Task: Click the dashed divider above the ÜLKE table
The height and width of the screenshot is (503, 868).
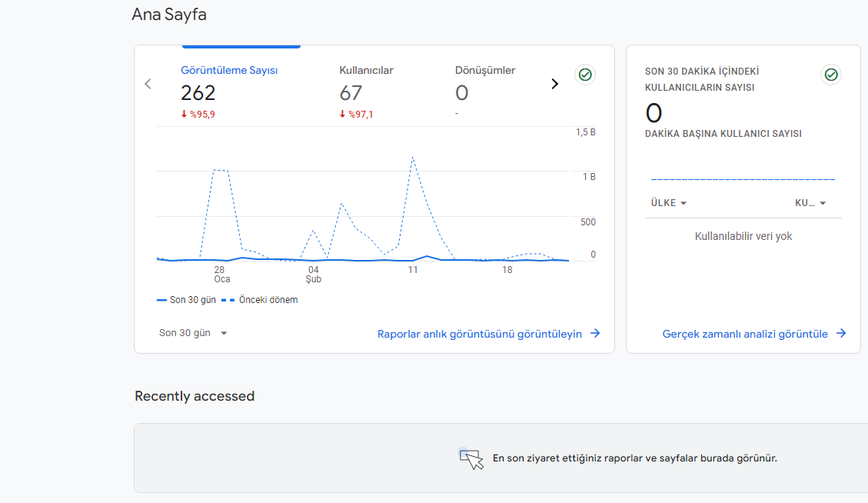Action: tap(743, 178)
